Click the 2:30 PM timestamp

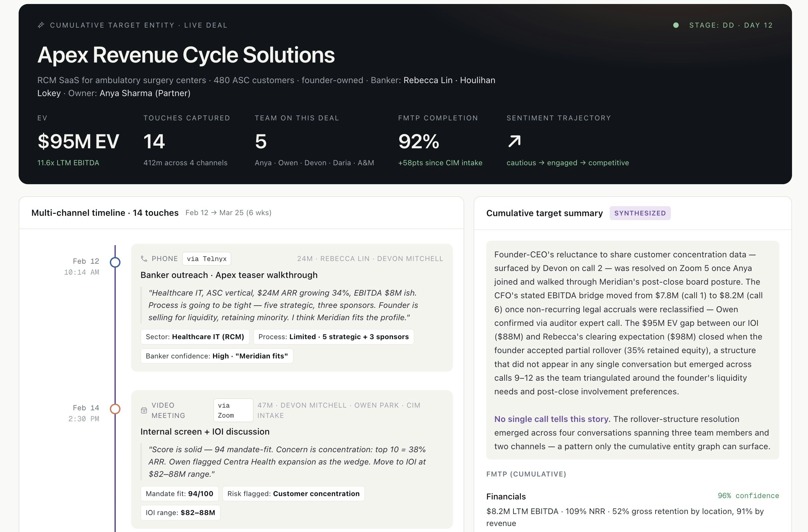coord(84,419)
